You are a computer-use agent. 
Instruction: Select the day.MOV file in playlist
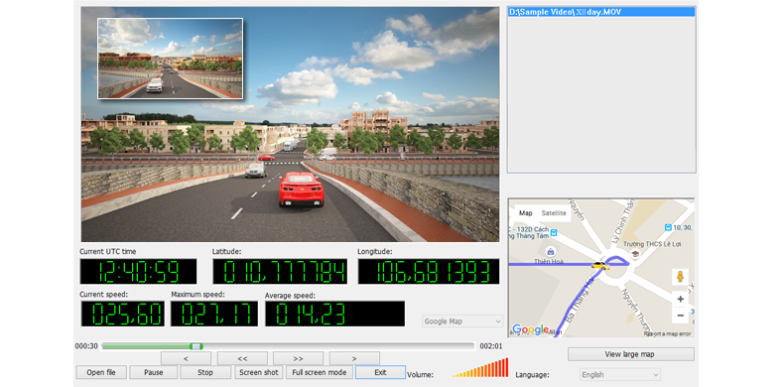[x=601, y=12]
